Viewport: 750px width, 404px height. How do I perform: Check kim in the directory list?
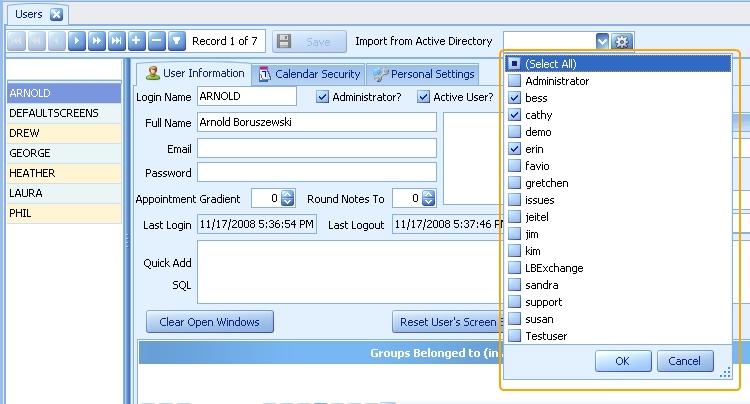(x=514, y=251)
